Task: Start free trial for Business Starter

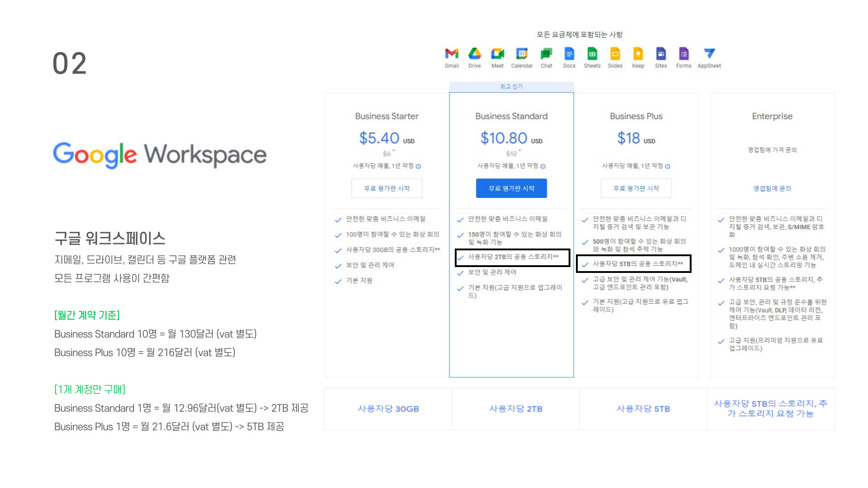Action: [387, 188]
